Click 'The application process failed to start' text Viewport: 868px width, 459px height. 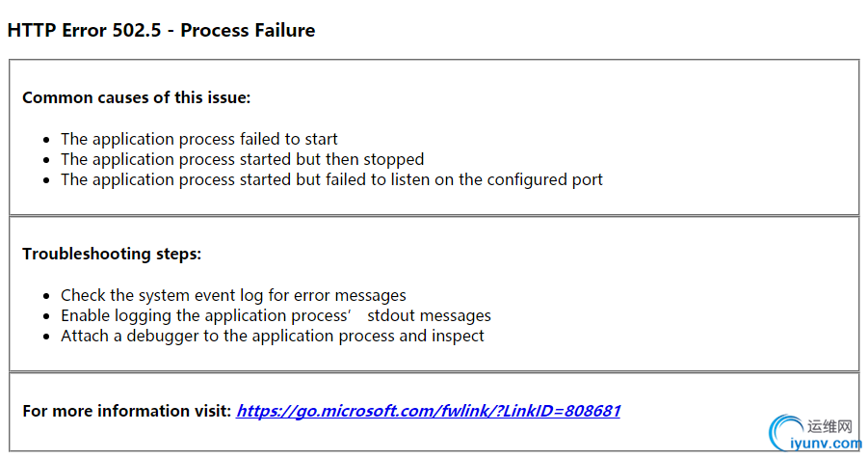tap(198, 139)
